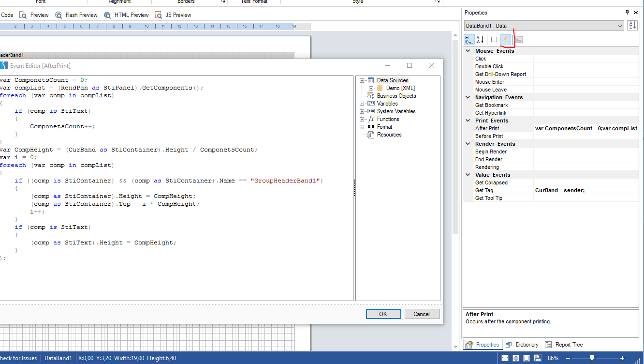Image resolution: width=644 pixels, height=364 pixels.
Task: Collapse the Navigation Events category
Action: 468,97
